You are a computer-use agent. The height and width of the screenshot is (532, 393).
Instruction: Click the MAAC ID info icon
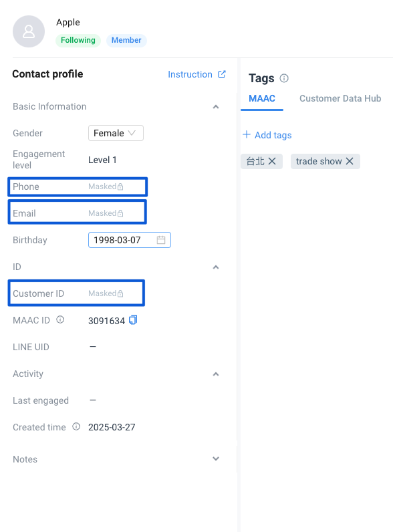pyautogui.click(x=60, y=319)
